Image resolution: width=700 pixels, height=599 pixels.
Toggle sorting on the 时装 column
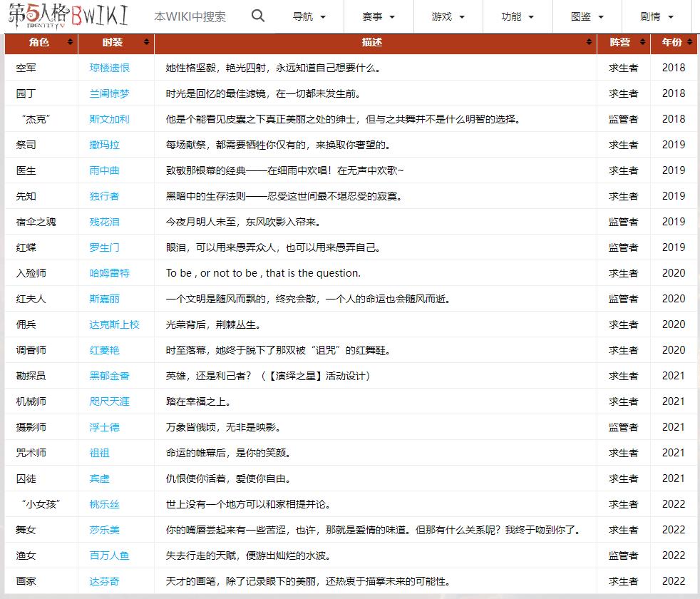click(145, 43)
